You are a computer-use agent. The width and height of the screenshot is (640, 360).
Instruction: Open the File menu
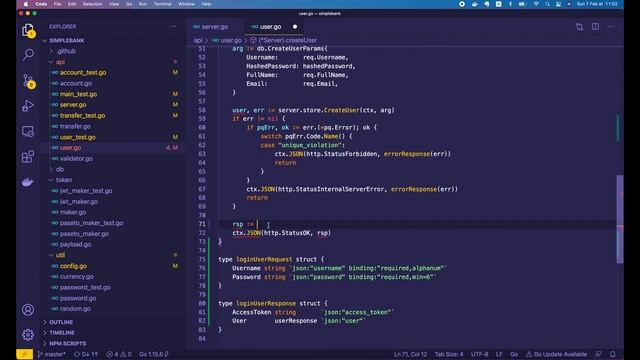pos(58,4)
